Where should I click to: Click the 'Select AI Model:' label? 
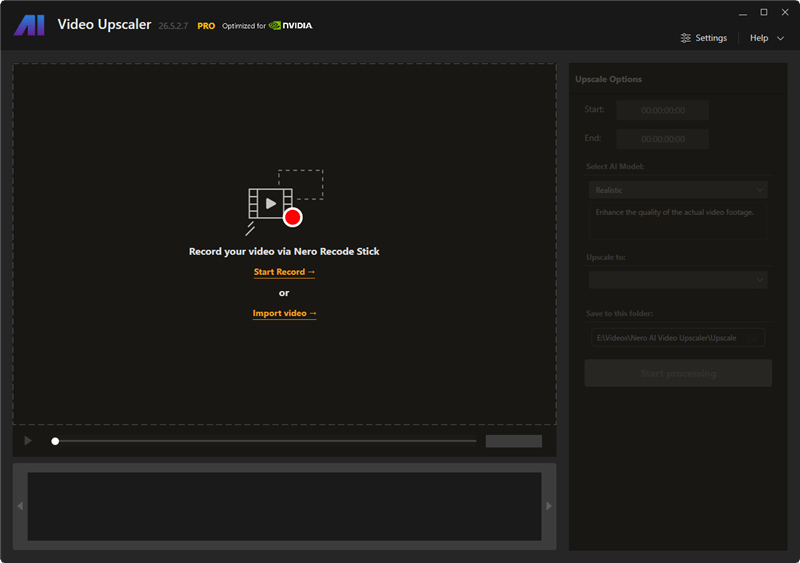click(615, 166)
